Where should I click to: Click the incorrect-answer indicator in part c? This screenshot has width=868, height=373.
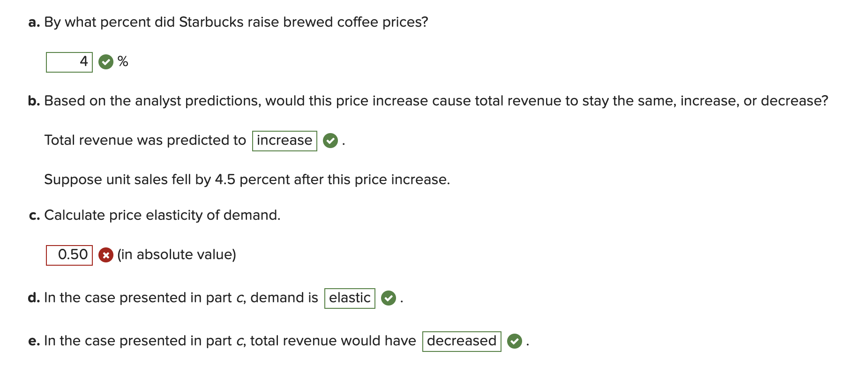pos(105,254)
